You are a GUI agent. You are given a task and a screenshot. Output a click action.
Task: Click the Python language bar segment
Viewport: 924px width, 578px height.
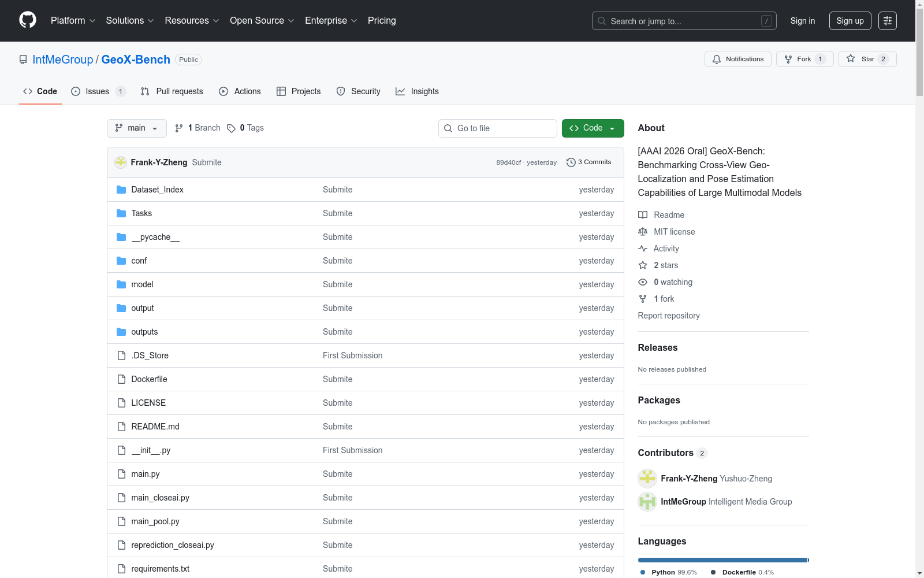[722, 560]
